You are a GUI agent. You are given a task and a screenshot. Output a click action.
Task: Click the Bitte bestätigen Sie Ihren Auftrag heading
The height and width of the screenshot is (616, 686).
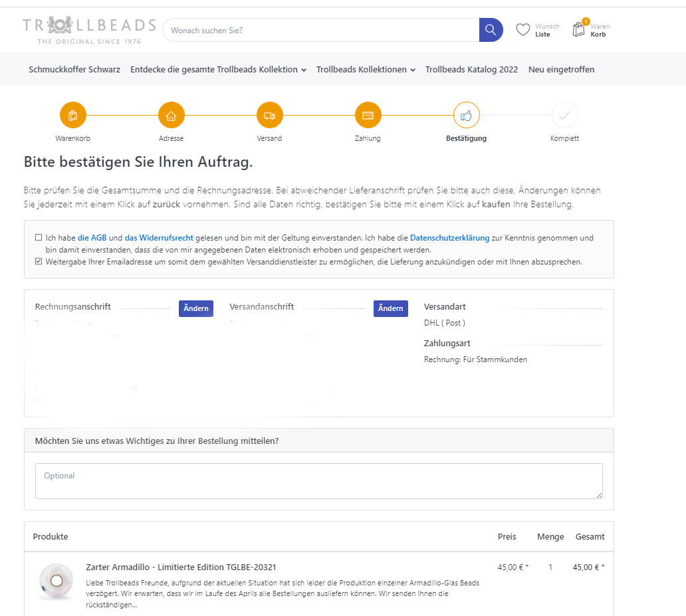click(x=138, y=162)
